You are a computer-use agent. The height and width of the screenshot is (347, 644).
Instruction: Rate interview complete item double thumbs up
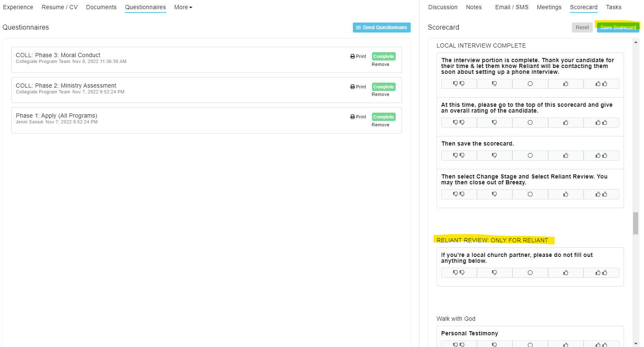pos(601,84)
